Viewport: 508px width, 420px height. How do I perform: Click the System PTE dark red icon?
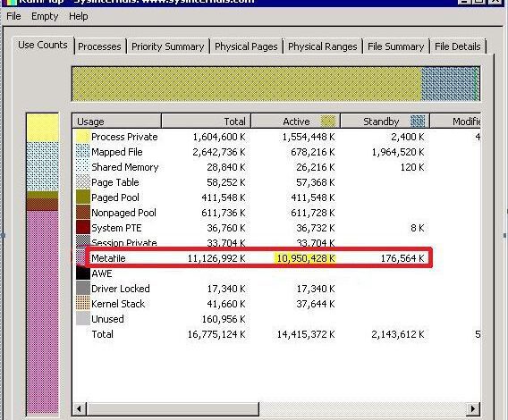tap(82, 228)
